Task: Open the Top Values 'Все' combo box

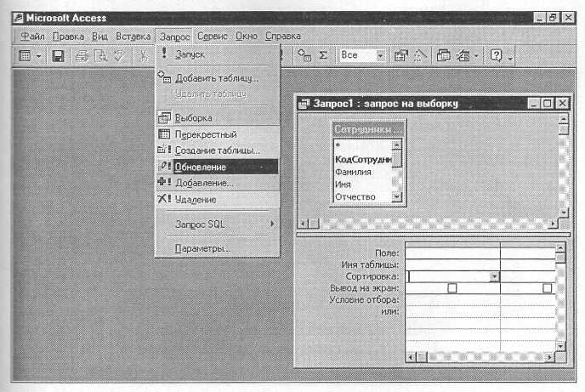Action: [380, 55]
